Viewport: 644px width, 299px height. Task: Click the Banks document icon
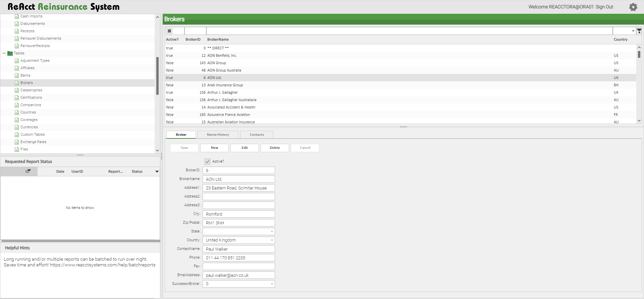17,76
